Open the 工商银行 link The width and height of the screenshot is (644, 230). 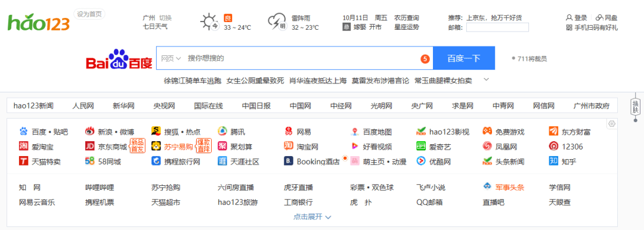pyautogui.click(x=298, y=203)
